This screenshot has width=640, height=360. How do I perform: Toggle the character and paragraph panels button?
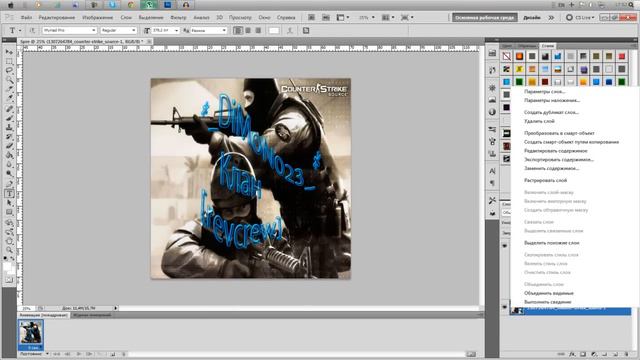(306, 31)
